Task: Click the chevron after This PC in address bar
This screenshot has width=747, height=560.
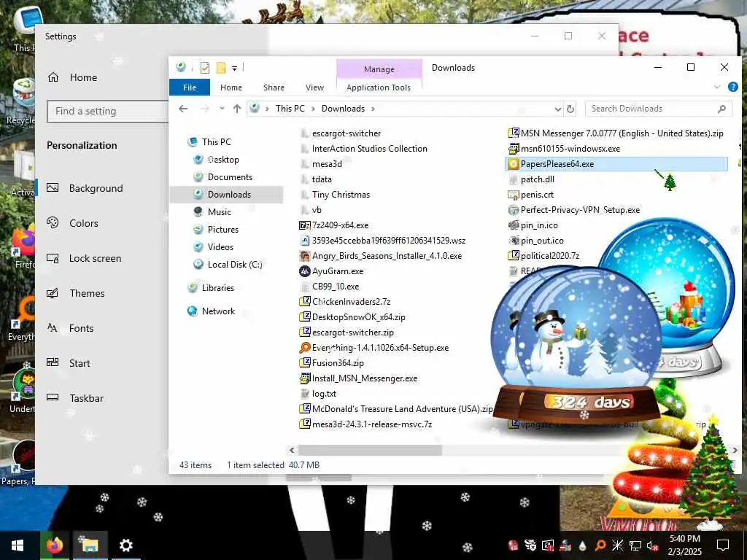Action: [x=313, y=109]
